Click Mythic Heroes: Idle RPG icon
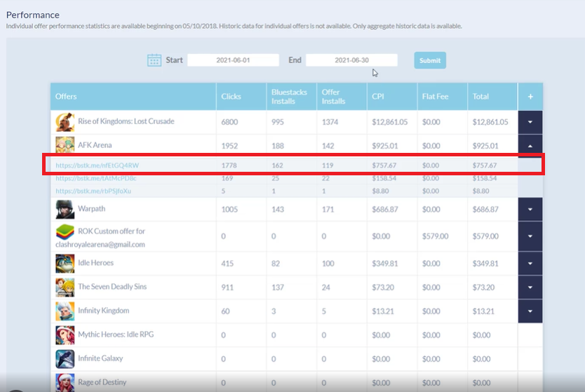 coord(65,335)
